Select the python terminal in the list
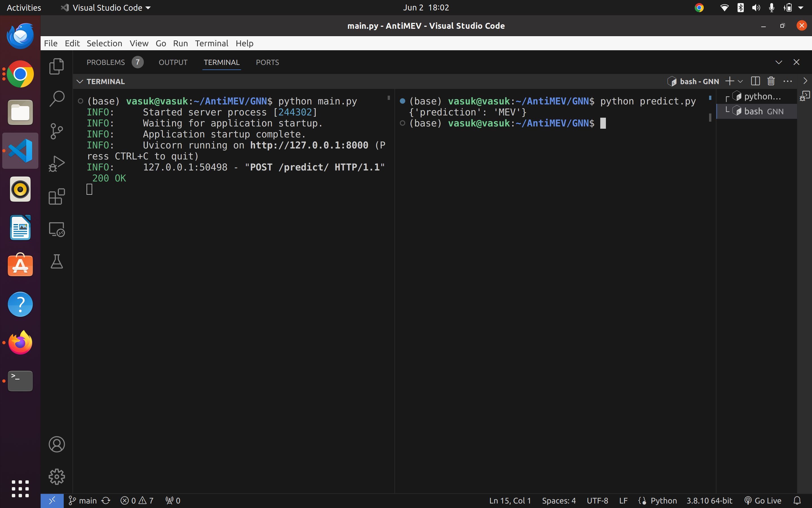This screenshot has height=508, width=812. [757, 97]
